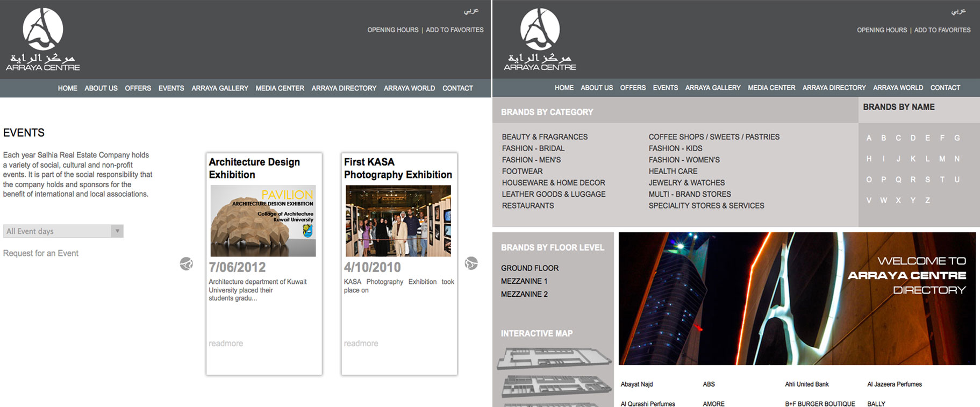This screenshot has height=407, width=980.
Task: Open the Abayat Najd brand listing
Action: point(636,384)
